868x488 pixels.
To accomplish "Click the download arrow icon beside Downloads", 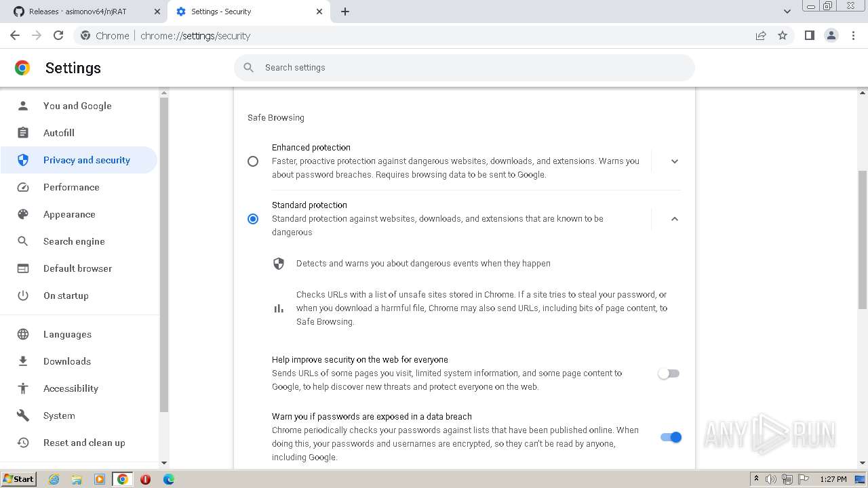I will (23, 361).
